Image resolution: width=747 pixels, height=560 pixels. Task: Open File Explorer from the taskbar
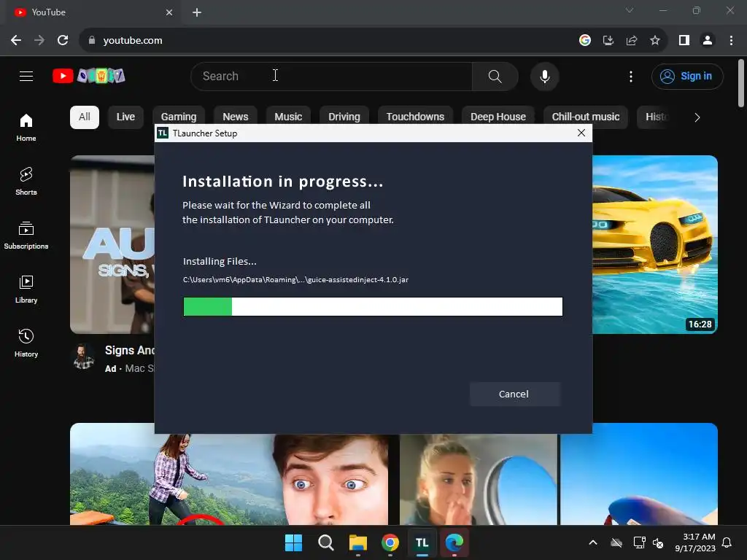[x=357, y=542]
